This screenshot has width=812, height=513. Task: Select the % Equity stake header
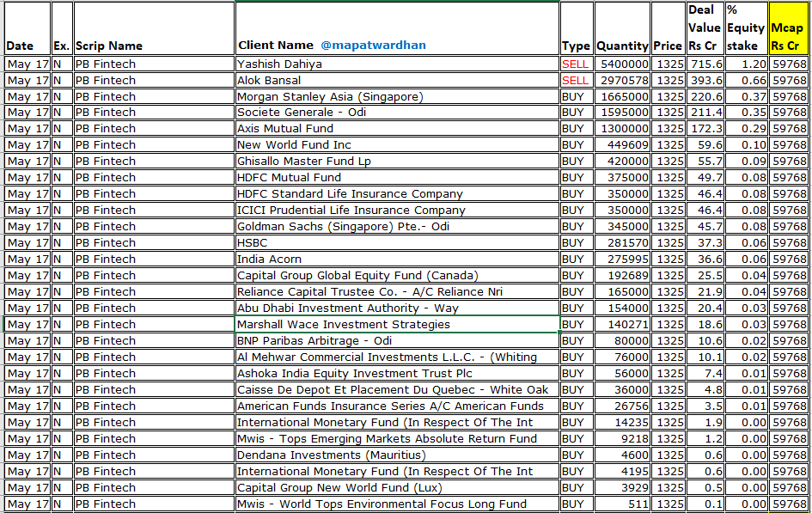[746, 28]
